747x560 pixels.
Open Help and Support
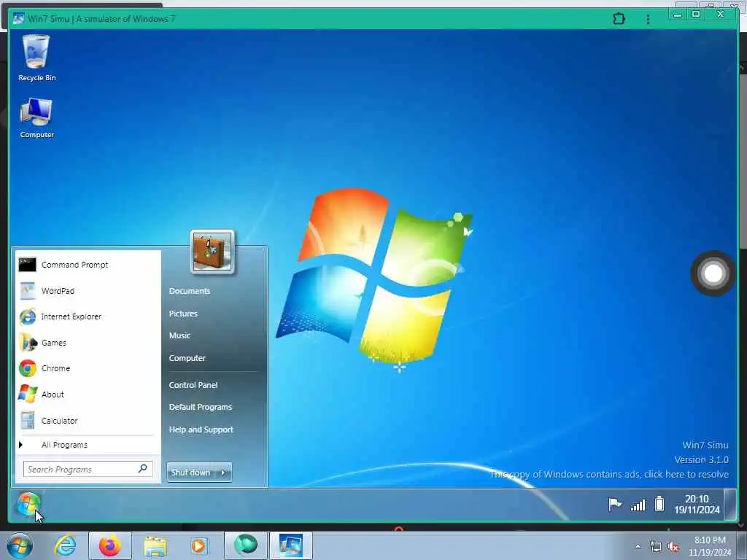tap(201, 429)
